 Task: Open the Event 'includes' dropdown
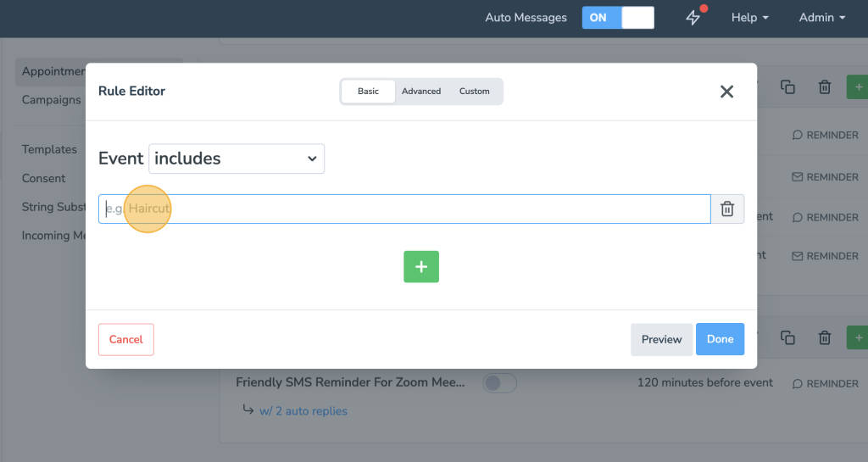click(x=236, y=159)
